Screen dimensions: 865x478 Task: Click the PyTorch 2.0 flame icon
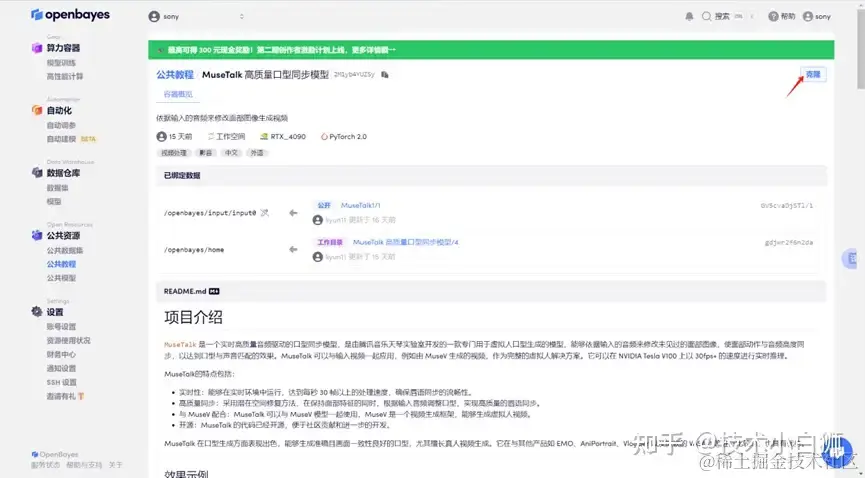click(324, 136)
